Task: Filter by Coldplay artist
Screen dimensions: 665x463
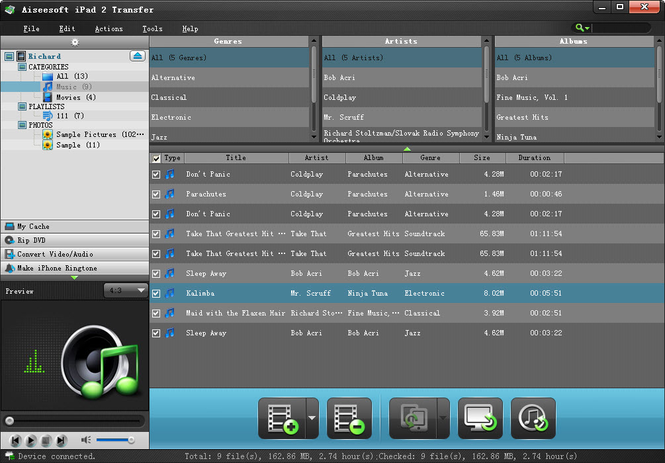Action: coord(402,98)
